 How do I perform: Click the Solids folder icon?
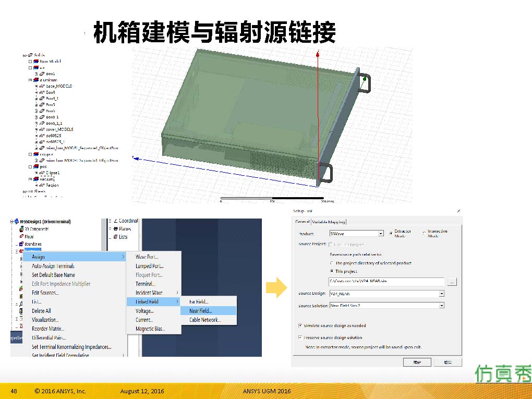point(30,55)
